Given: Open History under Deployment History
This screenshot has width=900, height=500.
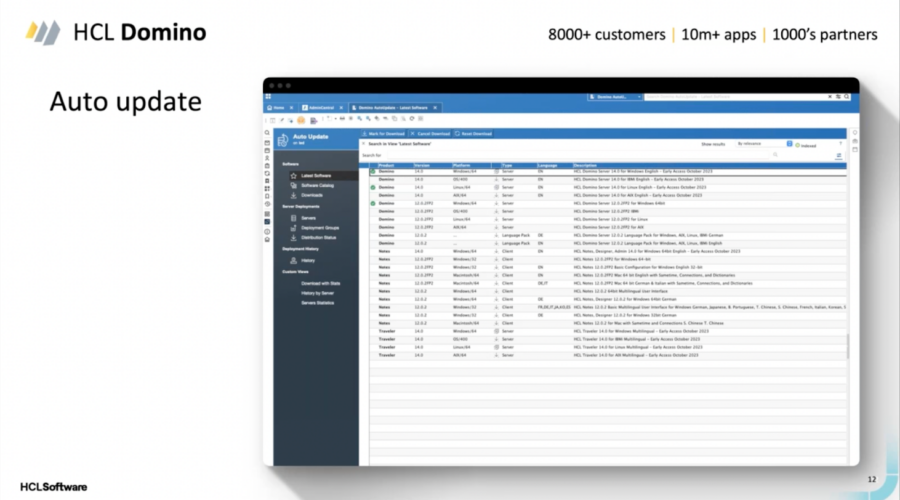Looking at the screenshot, I should click(x=308, y=261).
